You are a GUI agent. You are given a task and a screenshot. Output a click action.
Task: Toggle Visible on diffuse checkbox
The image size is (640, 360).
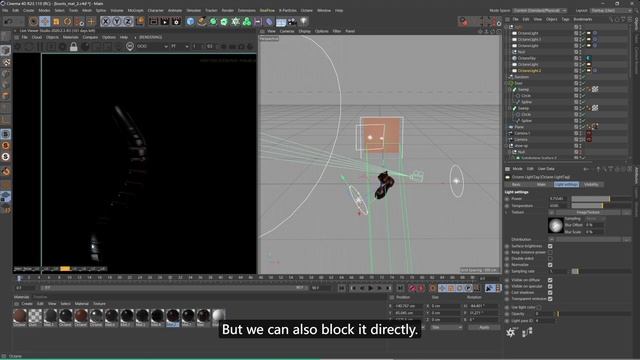pyautogui.click(x=550, y=280)
